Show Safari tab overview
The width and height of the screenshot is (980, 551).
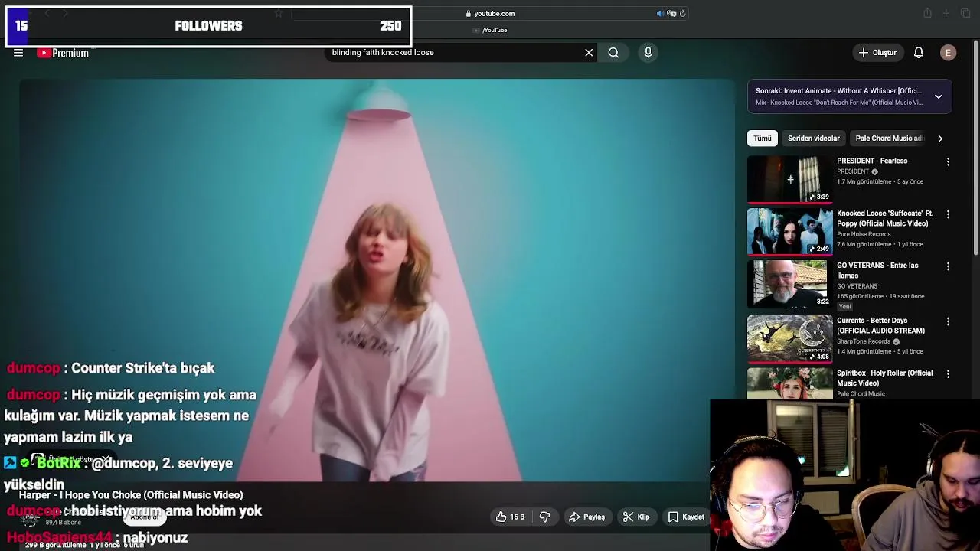click(x=964, y=13)
